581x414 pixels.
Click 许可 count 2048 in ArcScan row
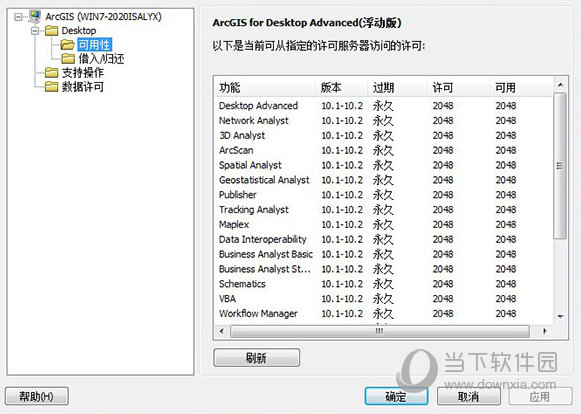[443, 150]
